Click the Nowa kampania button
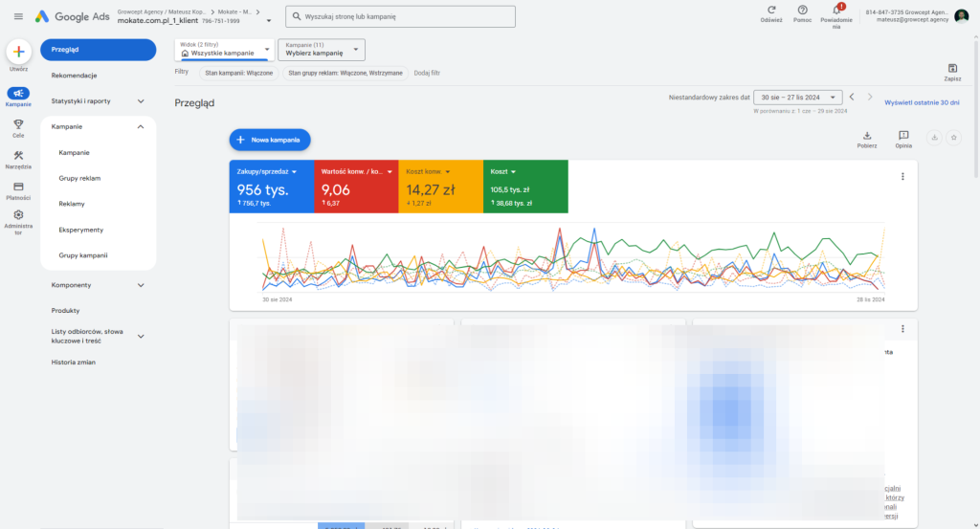980x529 pixels. pyautogui.click(x=270, y=140)
